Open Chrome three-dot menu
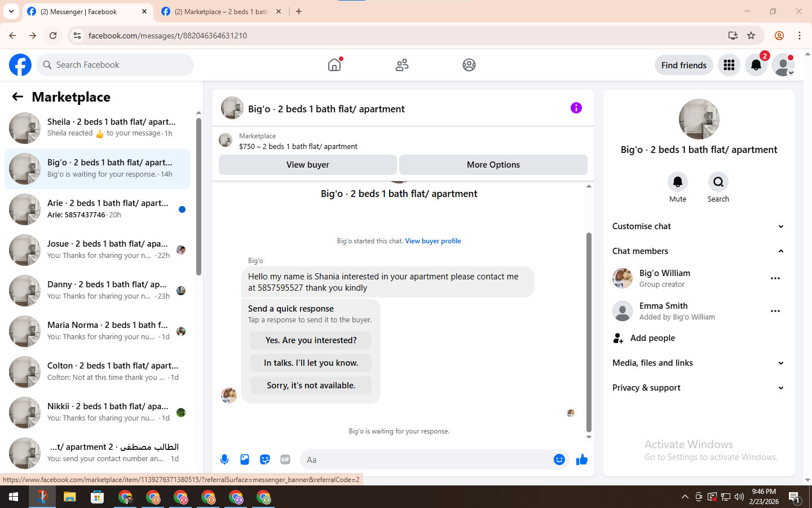The width and height of the screenshot is (812, 508). click(x=800, y=36)
